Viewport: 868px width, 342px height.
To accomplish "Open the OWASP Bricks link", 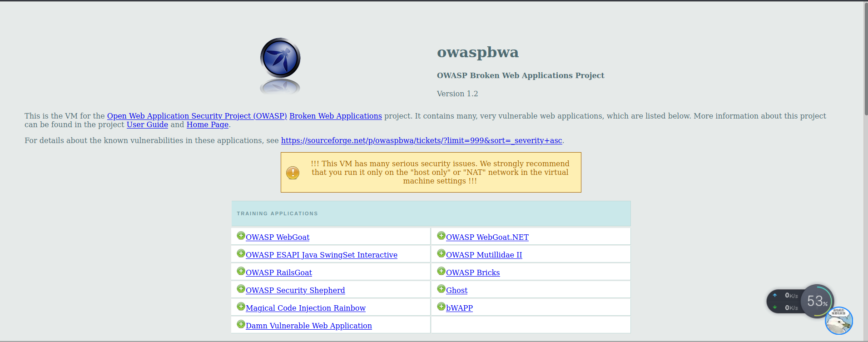I will pyautogui.click(x=473, y=273).
